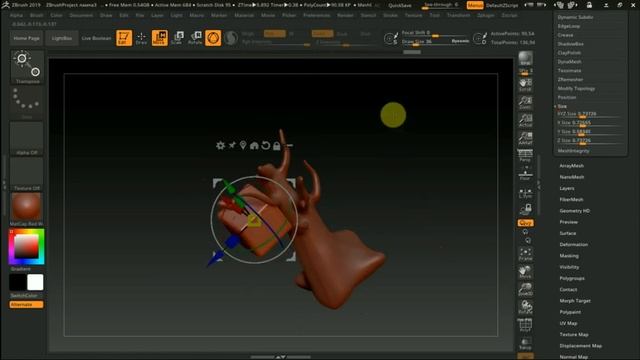640x360 pixels.
Task: Toggle PolyF wireframe display
Action: [x=525, y=325]
